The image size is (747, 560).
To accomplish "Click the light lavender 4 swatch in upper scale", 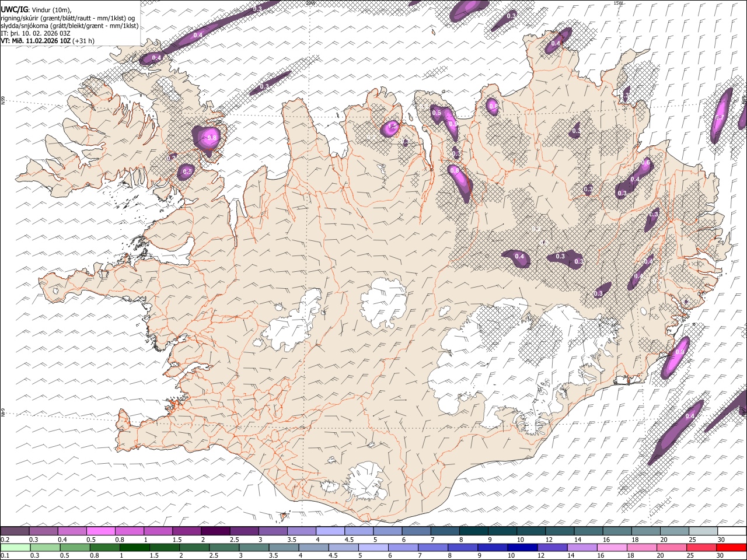I will tap(330, 531).
